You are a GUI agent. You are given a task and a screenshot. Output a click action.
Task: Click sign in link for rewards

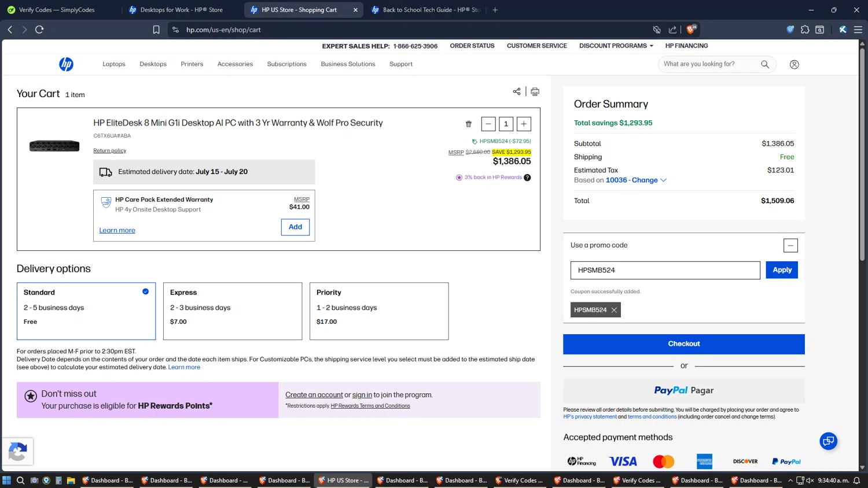(362, 395)
